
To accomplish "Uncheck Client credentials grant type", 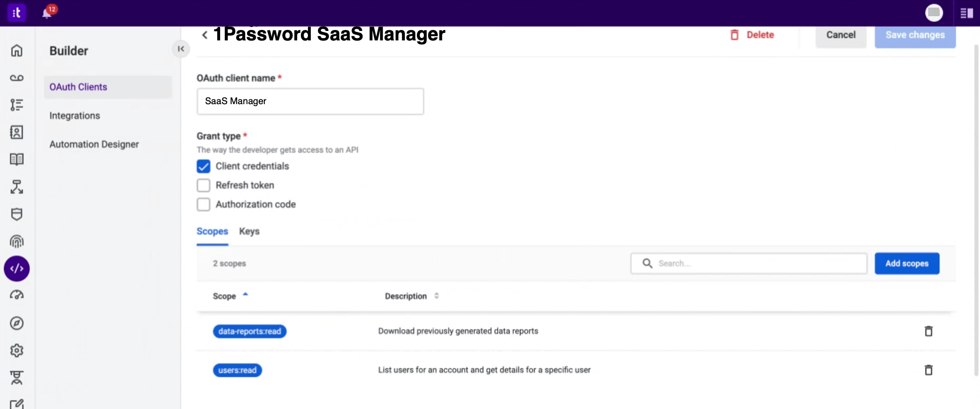I will [x=203, y=166].
